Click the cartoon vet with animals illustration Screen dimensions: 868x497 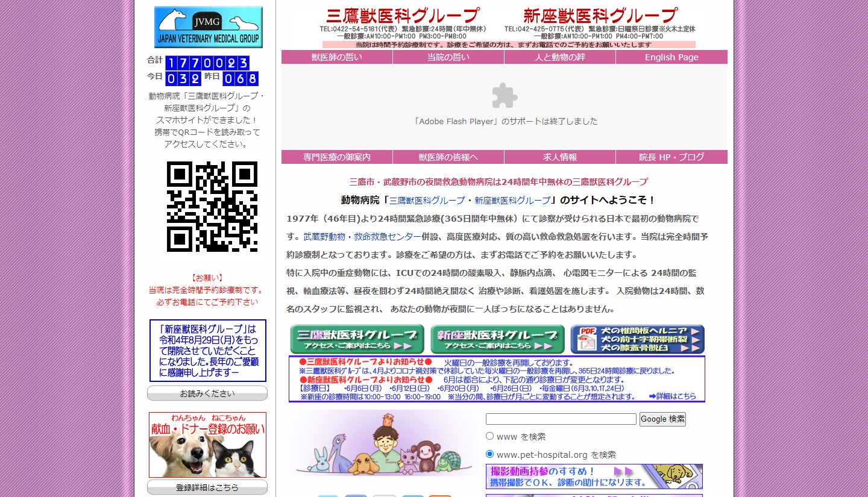382,443
